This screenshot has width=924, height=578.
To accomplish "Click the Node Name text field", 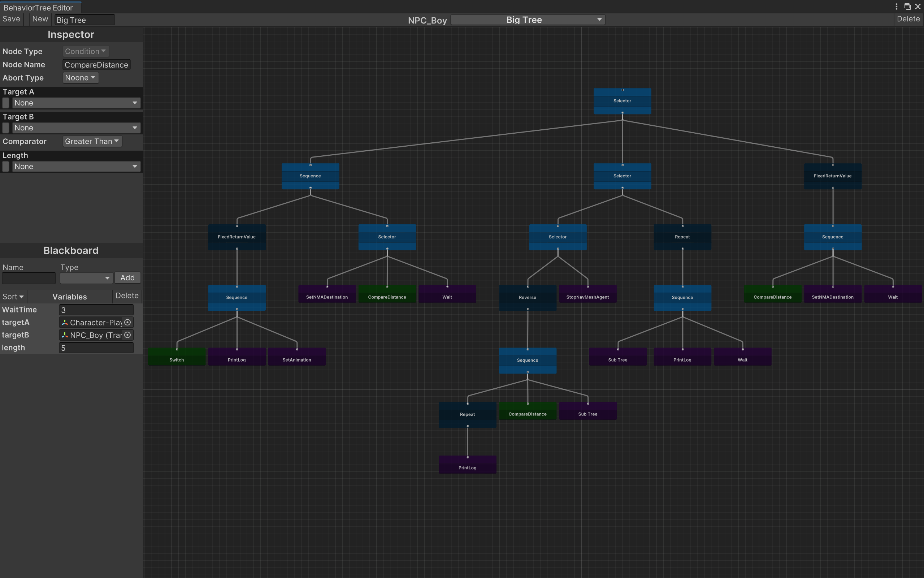I will coord(96,65).
